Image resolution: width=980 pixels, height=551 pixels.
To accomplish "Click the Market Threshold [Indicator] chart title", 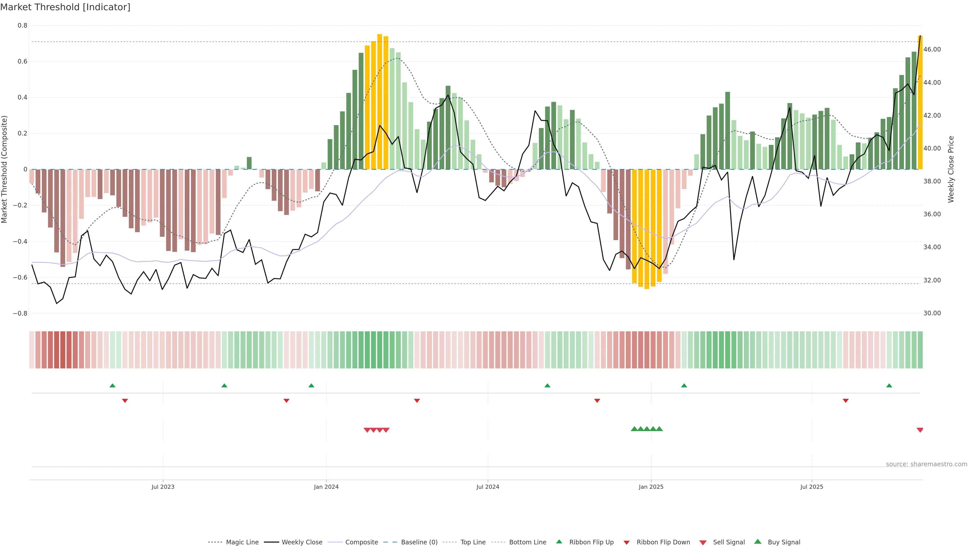I will tap(65, 7).
